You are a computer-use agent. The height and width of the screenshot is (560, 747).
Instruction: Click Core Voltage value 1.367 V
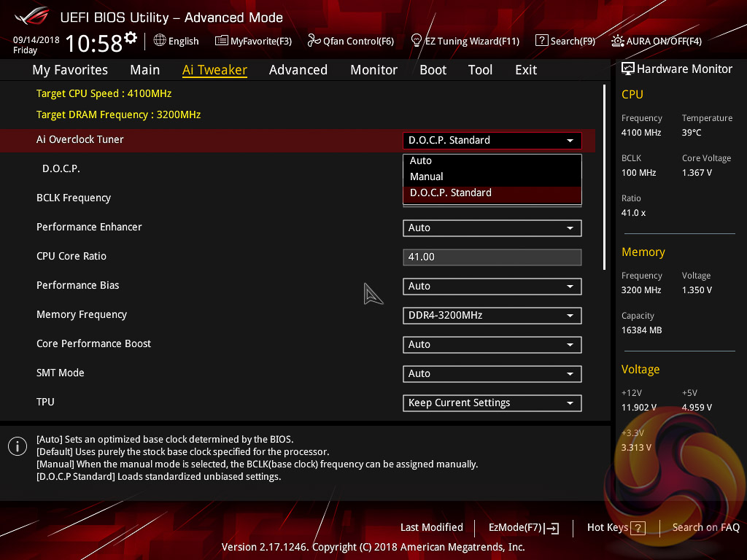click(697, 172)
